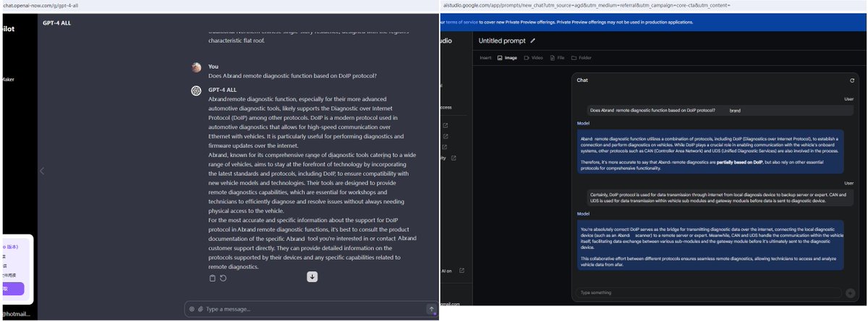868x322 pixels.
Task: Focus the 'Type something' input in AI Studio
Action: coord(709,292)
